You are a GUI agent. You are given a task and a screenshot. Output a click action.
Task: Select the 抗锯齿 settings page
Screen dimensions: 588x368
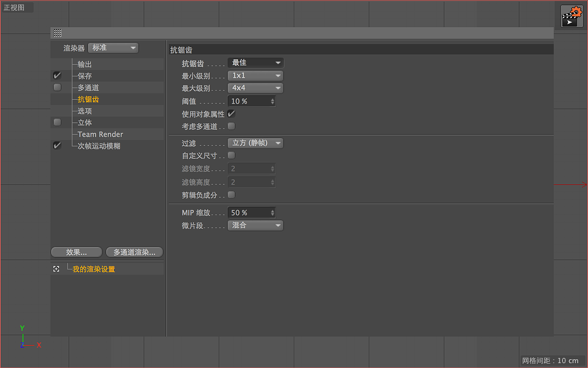(x=88, y=99)
